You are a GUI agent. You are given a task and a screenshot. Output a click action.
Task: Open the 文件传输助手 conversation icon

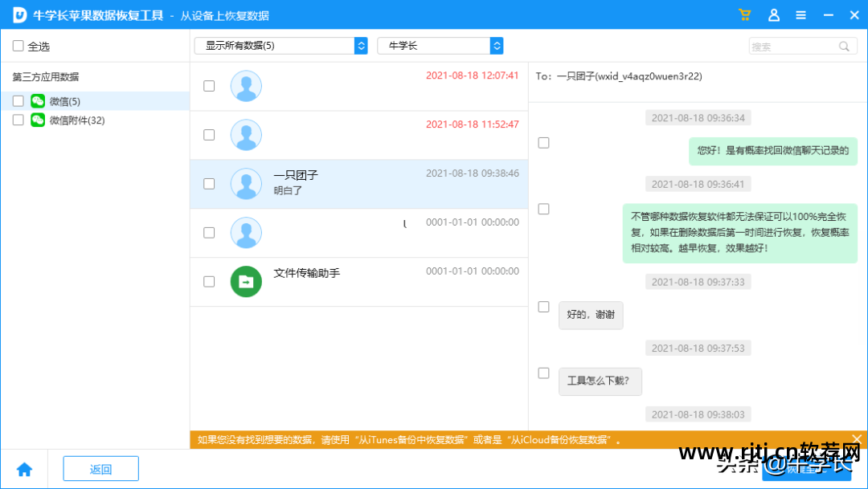246,282
